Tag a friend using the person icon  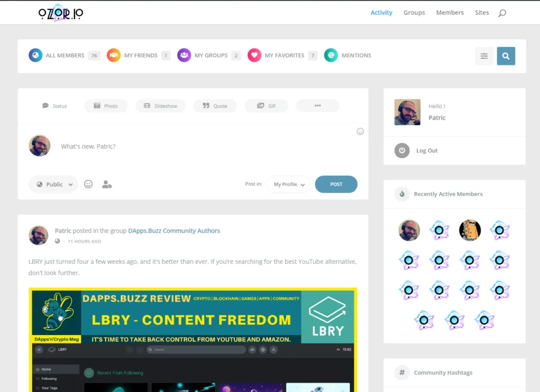tap(107, 184)
